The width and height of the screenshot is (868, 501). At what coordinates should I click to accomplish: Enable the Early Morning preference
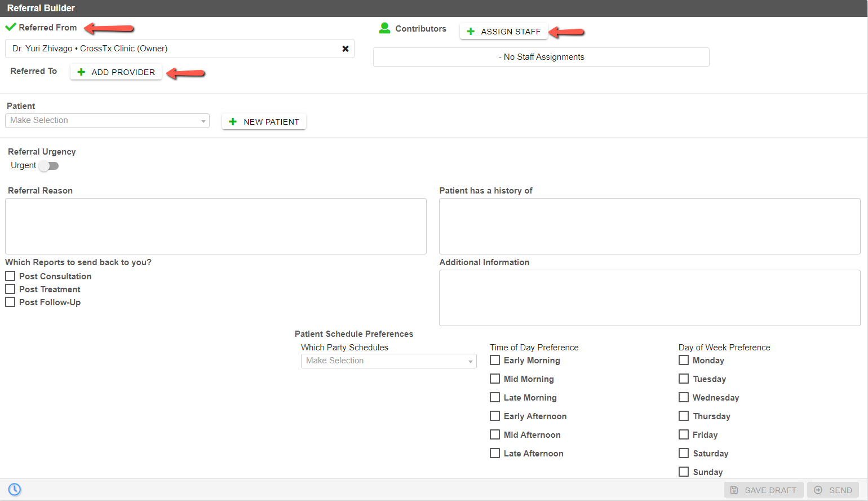point(495,360)
